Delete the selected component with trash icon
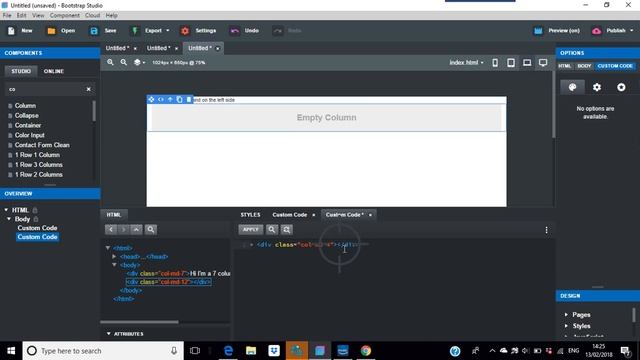The height and width of the screenshot is (360, 640). [x=189, y=100]
